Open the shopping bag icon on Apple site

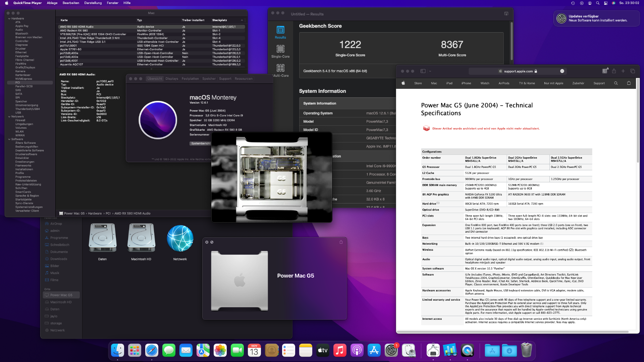pos(629,83)
